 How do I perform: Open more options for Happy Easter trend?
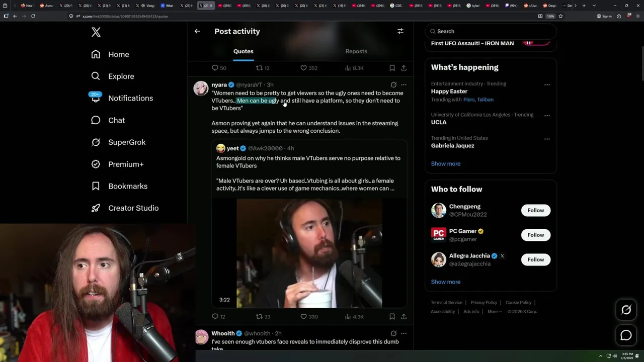(x=547, y=84)
